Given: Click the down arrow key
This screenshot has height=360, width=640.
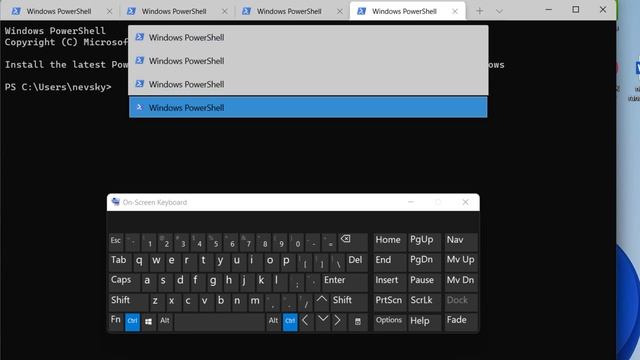Looking at the screenshot, I should (x=322, y=322).
